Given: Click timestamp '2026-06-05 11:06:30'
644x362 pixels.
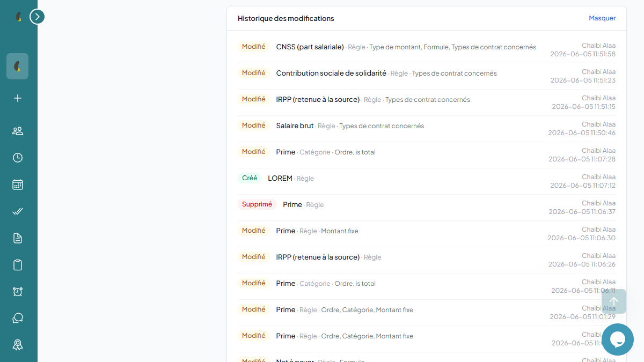Looking at the screenshot, I should coord(582,238).
